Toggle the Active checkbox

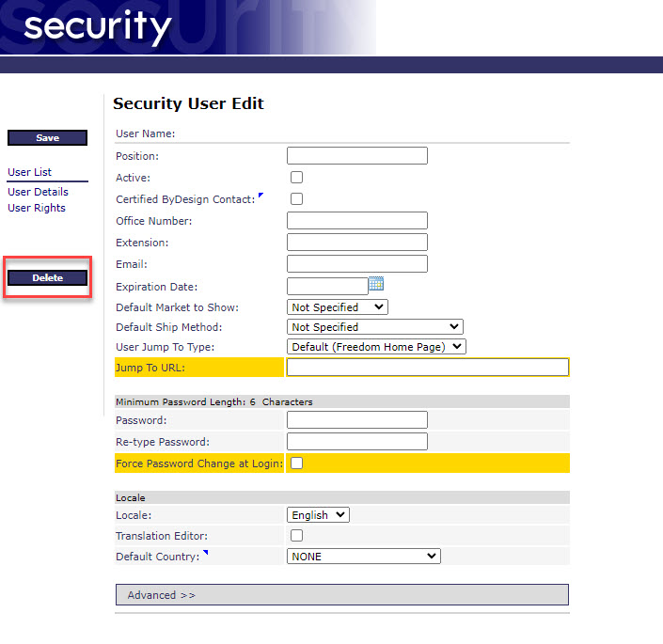tap(297, 178)
